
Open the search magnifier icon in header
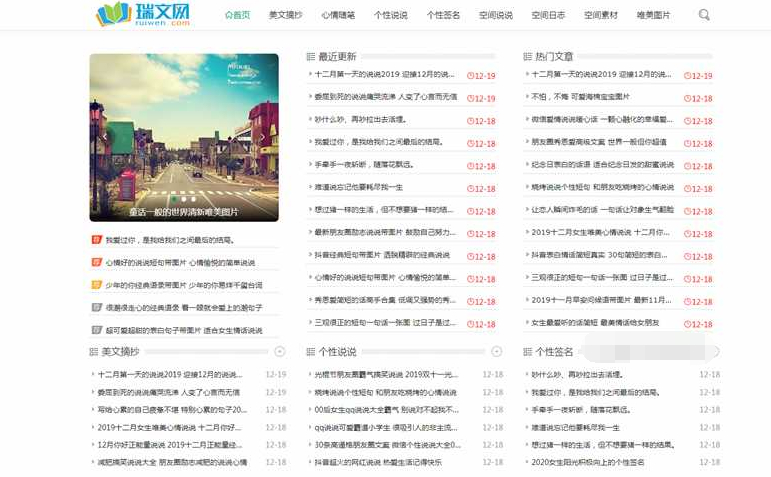point(704,15)
